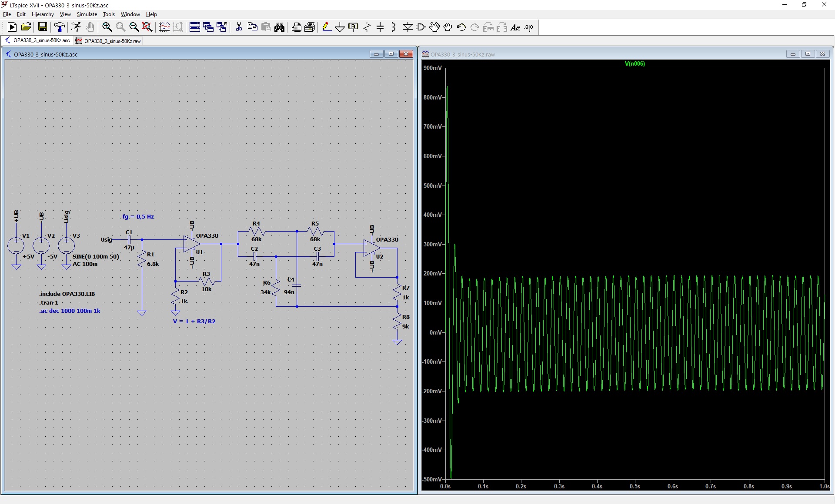The height and width of the screenshot is (504, 835).
Task: Place a Ground symbol
Action: click(340, 27)
